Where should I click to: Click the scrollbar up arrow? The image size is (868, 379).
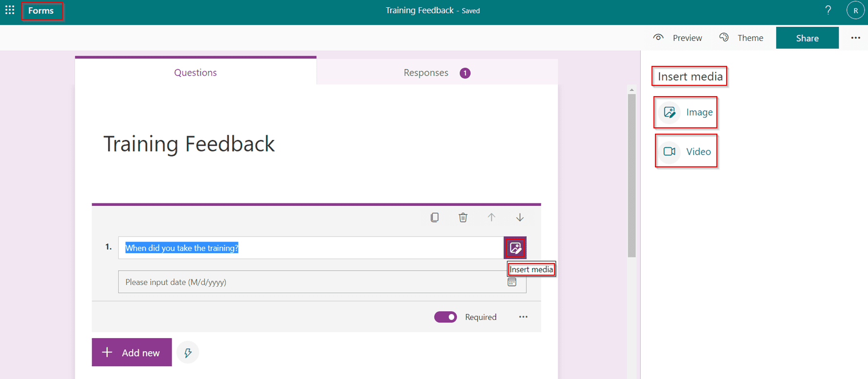(x=631, y=90)
